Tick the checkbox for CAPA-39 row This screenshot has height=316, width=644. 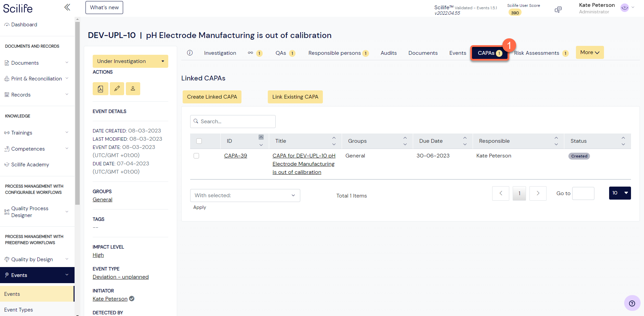(x=196, y=156)
